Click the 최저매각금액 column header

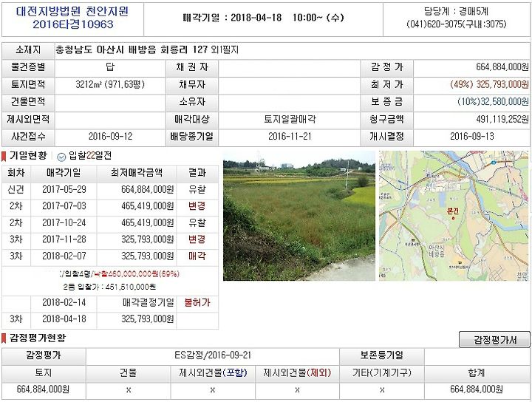tap(137, 173)
